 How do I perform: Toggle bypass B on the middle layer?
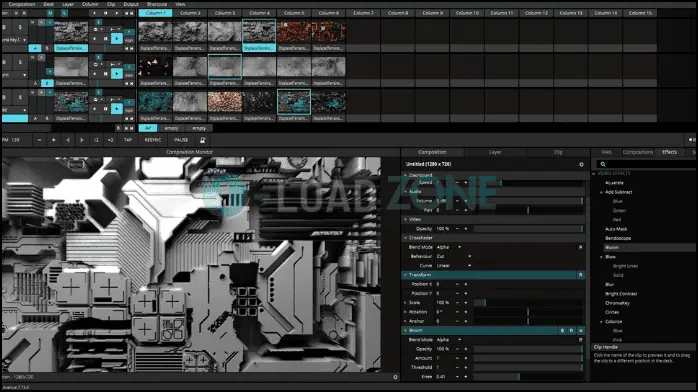click(5, 62)
